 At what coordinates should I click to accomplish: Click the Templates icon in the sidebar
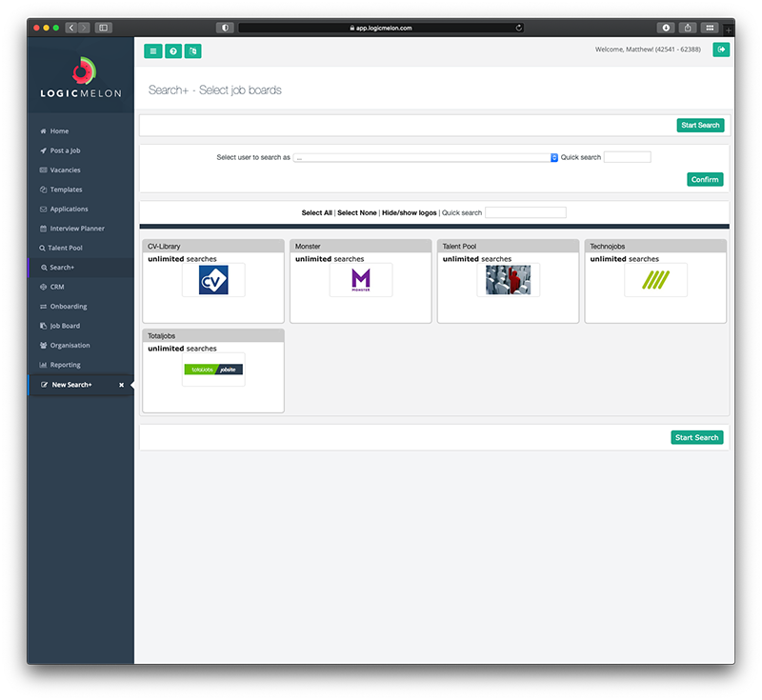pyautogui.click(x=43, y=190)
